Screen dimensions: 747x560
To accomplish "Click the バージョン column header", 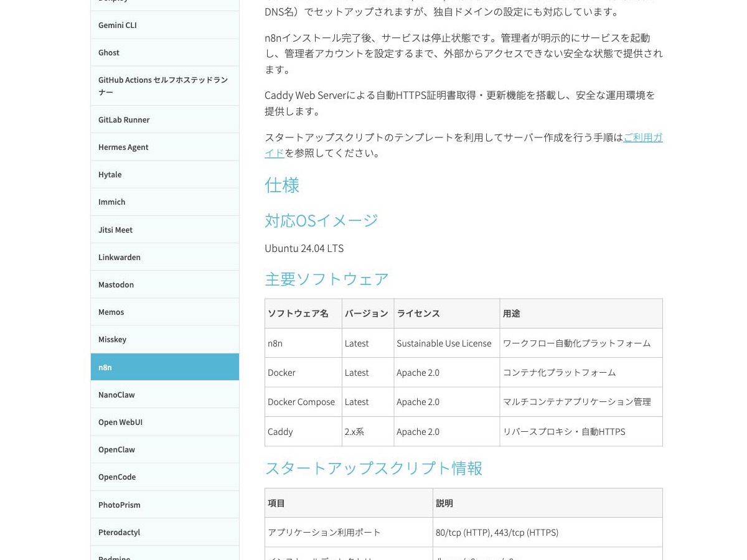I will 368,314.
